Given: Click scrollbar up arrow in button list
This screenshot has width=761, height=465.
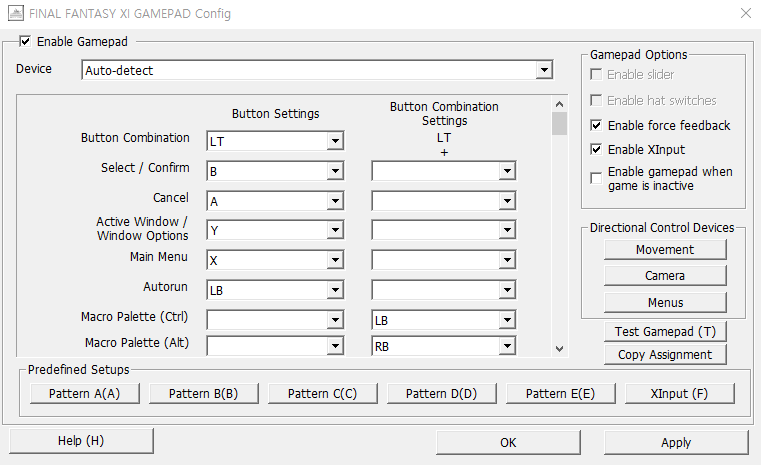Looking at the screenshot, I should pyautogui.click(x=559, y=104).
